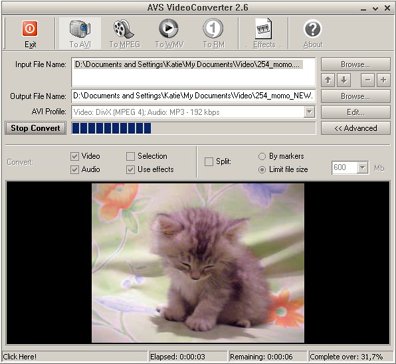The image size is (396, 364).
Task: Move input file up with the arrow button
Action: point(328,80)
